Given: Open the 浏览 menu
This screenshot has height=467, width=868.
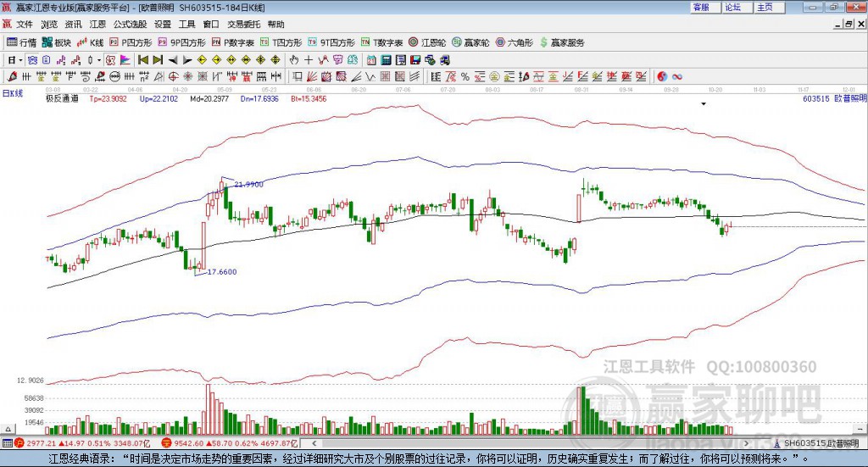Looking at the screenshot, I should point(48,25).
